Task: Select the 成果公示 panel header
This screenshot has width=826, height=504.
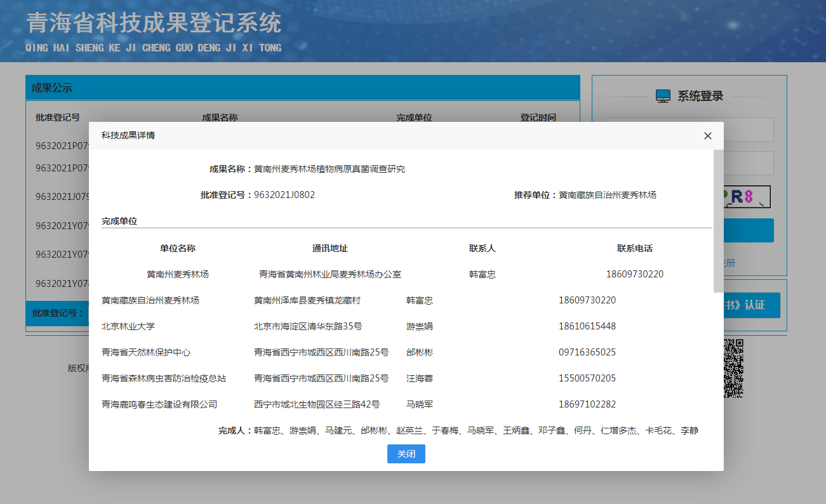Action: point(303,88)
